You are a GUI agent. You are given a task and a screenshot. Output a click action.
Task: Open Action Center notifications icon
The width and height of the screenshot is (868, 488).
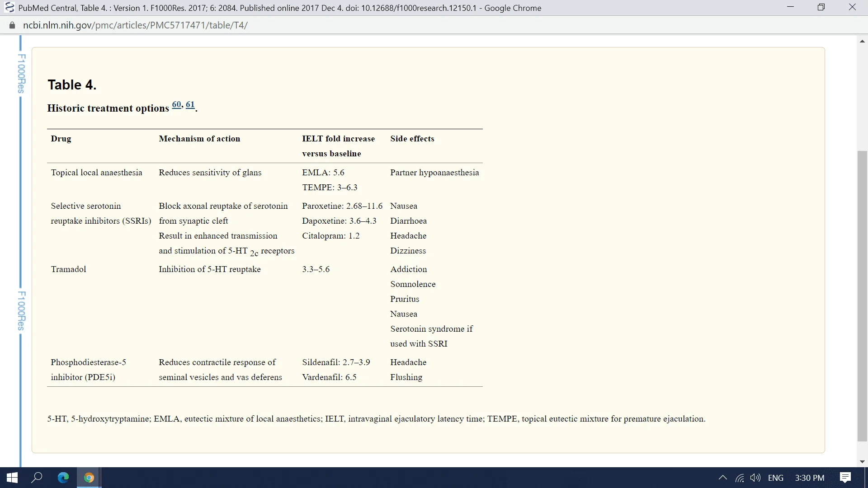click(845, 478)
